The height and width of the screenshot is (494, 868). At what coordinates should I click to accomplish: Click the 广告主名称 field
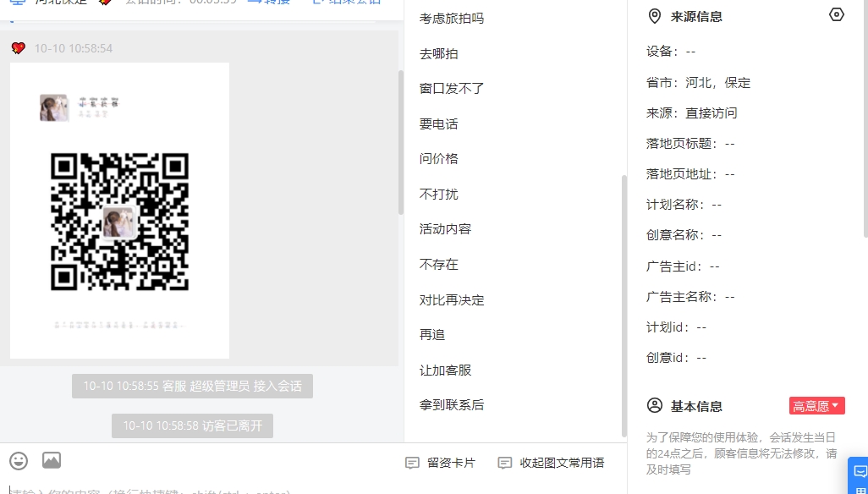coord(690,297)
